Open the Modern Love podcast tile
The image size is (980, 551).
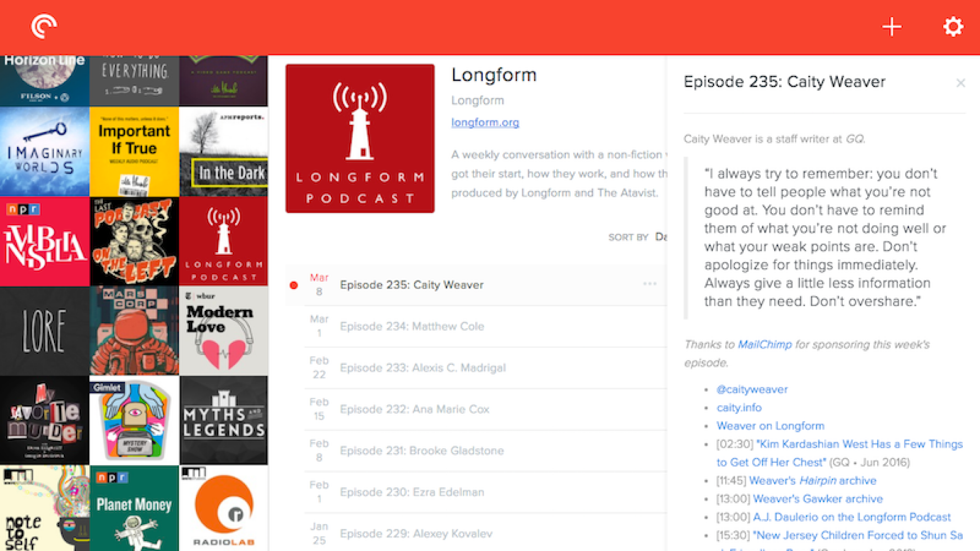pyautogui.click(x=223, y=331)
